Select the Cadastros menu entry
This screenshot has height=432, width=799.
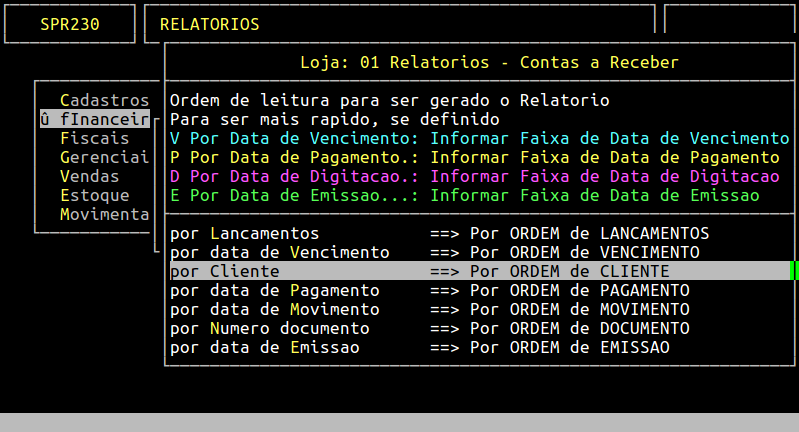[x=104, y=100]
